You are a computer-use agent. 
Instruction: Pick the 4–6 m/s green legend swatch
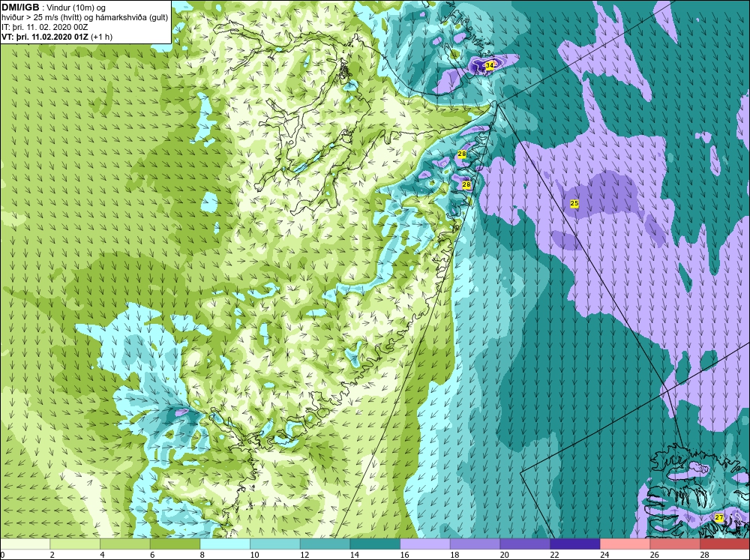pyautogui.click(x=124, y=544)
